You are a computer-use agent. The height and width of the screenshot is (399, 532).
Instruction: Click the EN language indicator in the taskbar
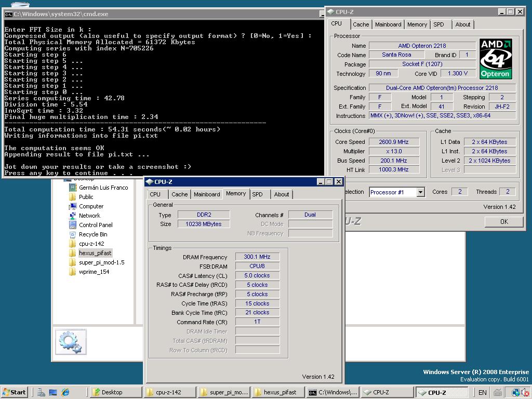pos(482,393)
